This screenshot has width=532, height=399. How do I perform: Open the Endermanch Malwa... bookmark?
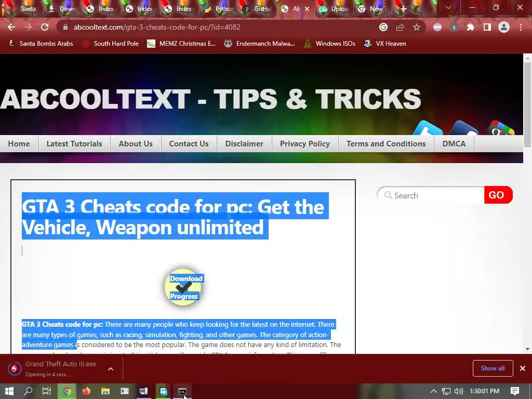coord(260,44)
